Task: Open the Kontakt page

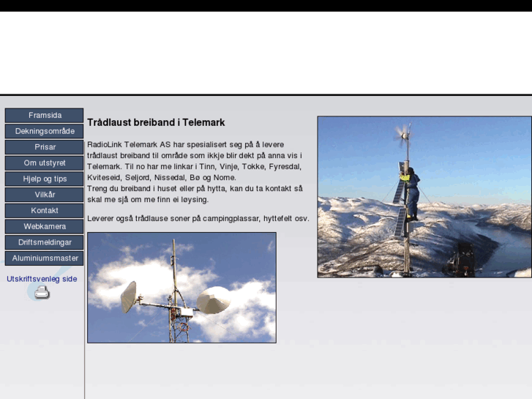Action: [44, 211]
